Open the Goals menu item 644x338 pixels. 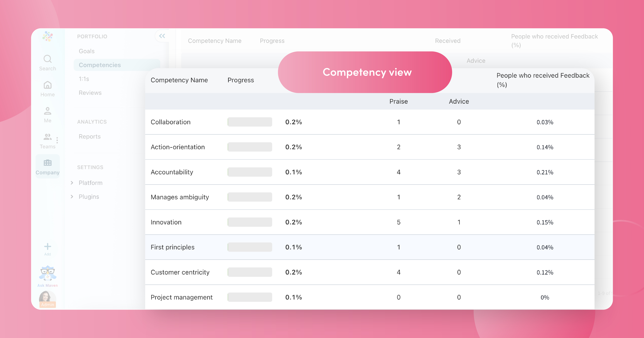click(87, 51)
